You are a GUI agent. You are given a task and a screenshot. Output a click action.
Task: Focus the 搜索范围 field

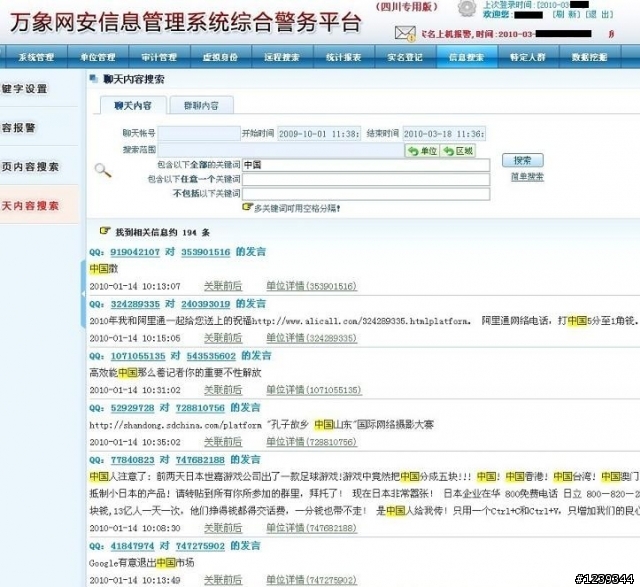(281, 150)
